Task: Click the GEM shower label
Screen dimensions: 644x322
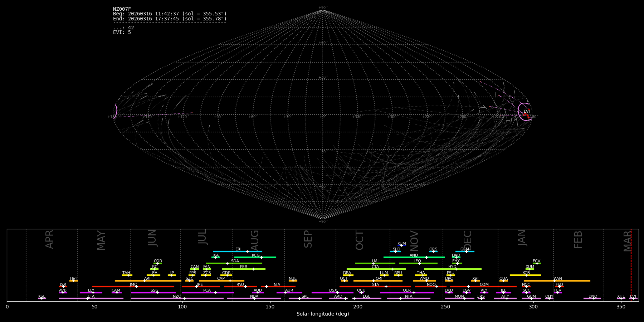Action: coord(465,249)
